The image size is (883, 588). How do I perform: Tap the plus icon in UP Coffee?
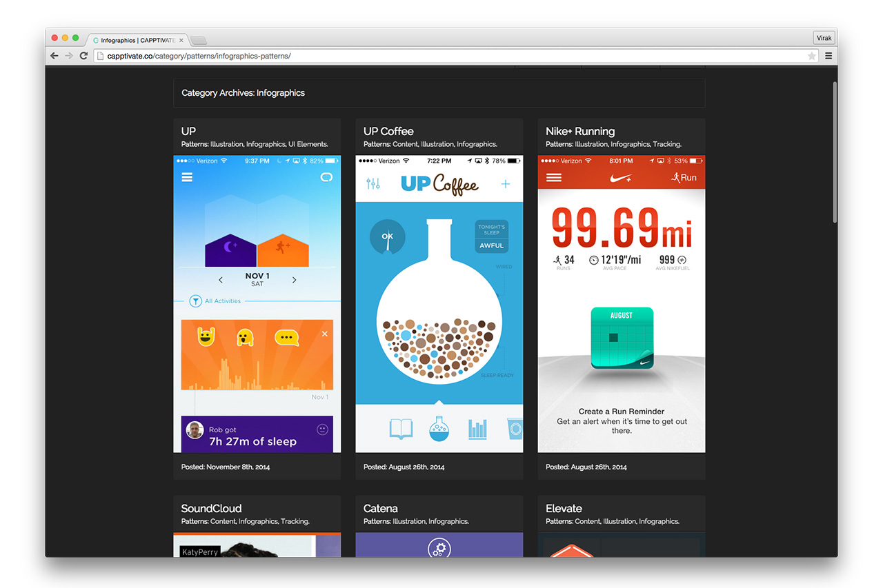point(506,184)
